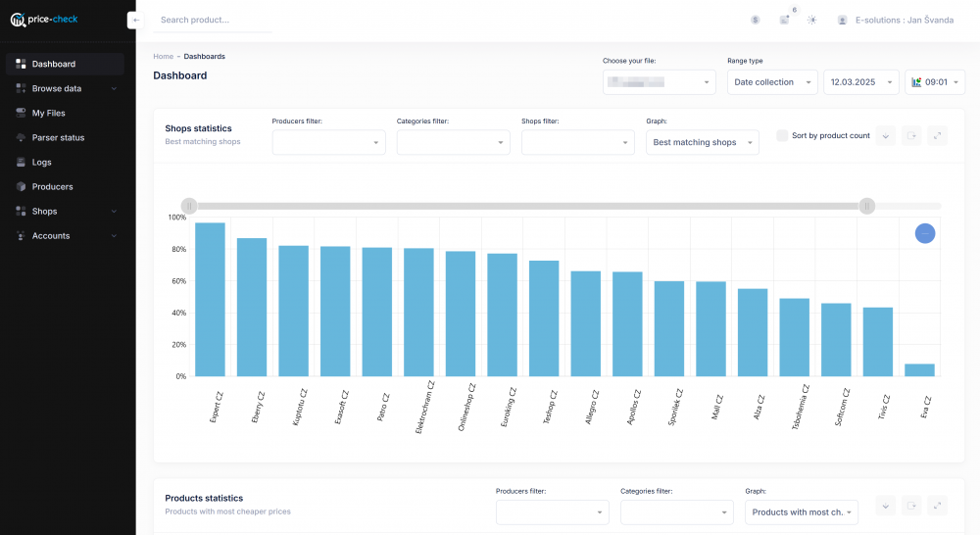Open the Best matching shops graph dropdown

702,142
